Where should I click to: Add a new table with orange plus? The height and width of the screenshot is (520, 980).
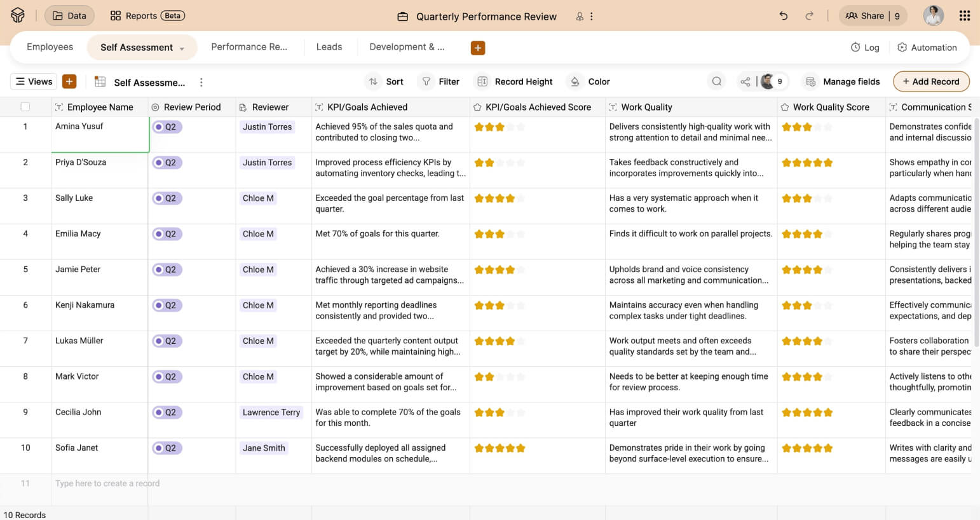click(x=478, y=48)
